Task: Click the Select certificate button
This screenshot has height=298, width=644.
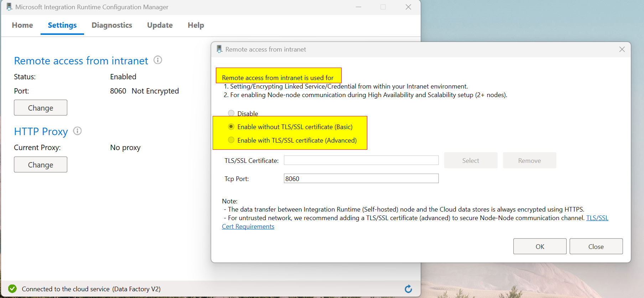Action: tap(471, 160)
